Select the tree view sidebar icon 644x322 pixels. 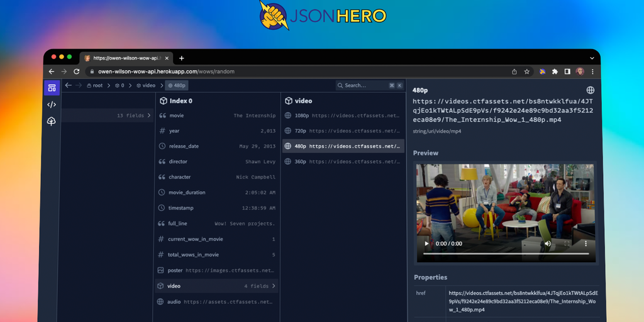click(52, 121)
